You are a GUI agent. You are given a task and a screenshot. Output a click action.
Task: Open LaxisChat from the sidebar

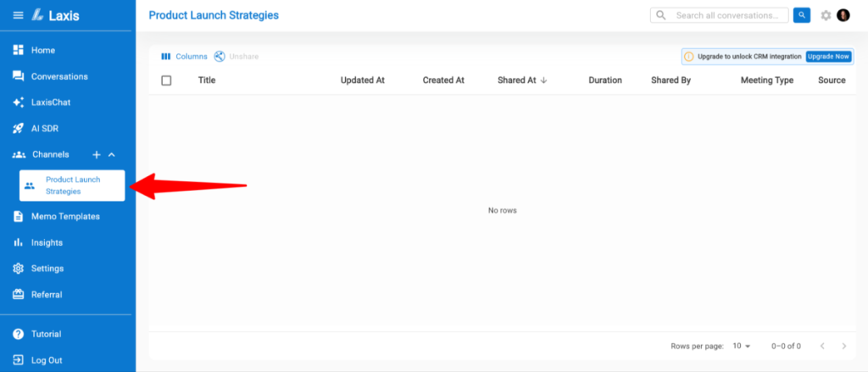point(53,103)
